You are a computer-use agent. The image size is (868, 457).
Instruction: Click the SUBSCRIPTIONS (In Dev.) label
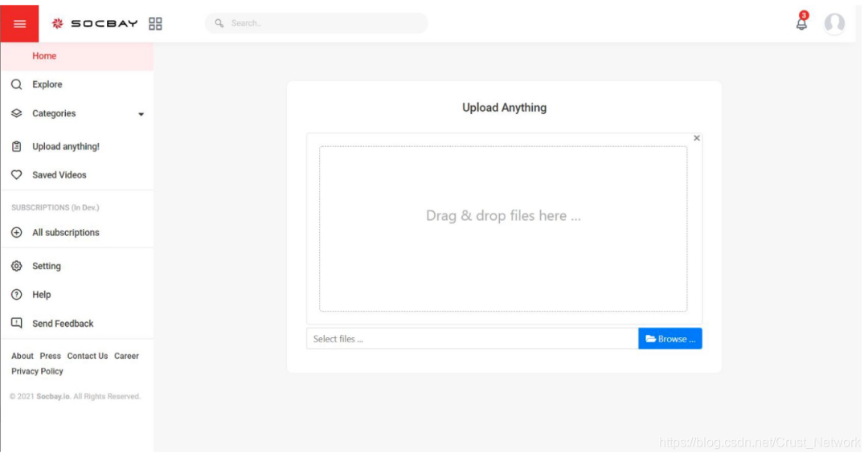[55, 207]
